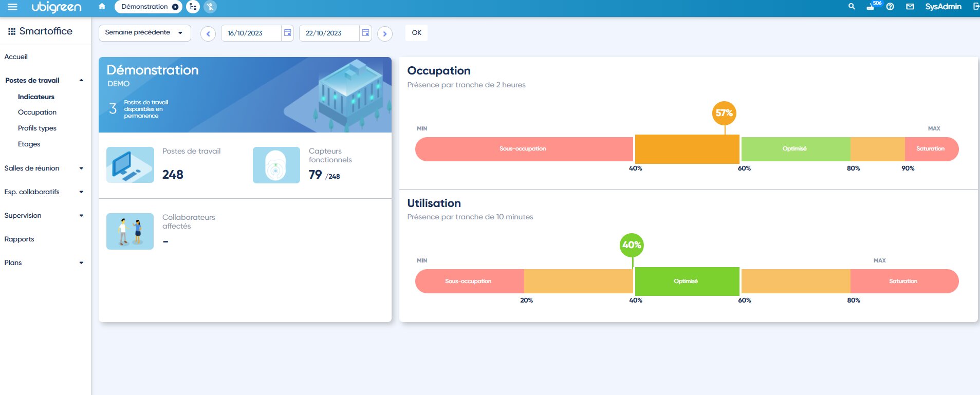This screenshot has width=980, height=395.
Task: Select Profils types in the sidebar
Action: (x=37, y=128)
